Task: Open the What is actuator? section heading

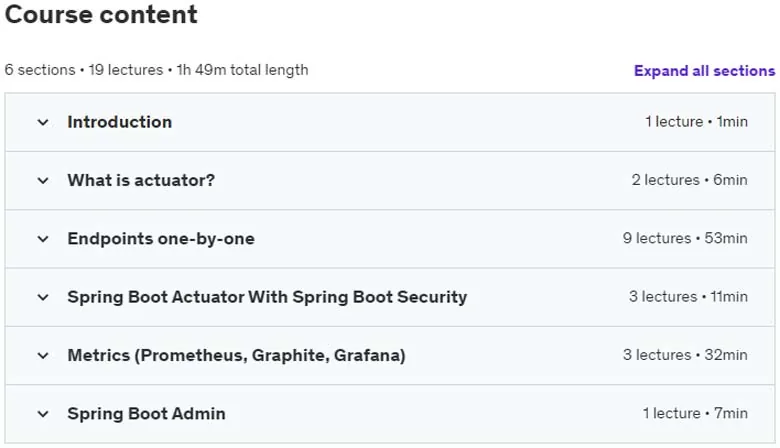Action: tap(141, 180)
